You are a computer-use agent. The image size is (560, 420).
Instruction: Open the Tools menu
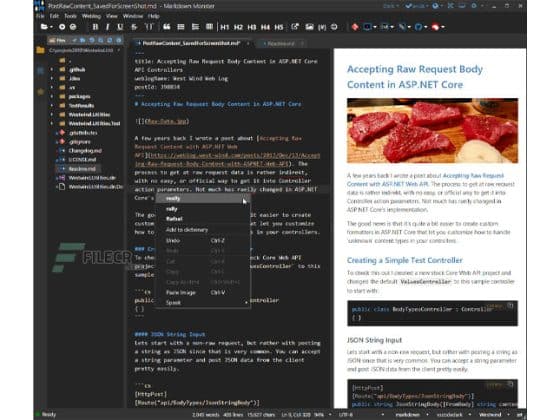pos(70,16)
